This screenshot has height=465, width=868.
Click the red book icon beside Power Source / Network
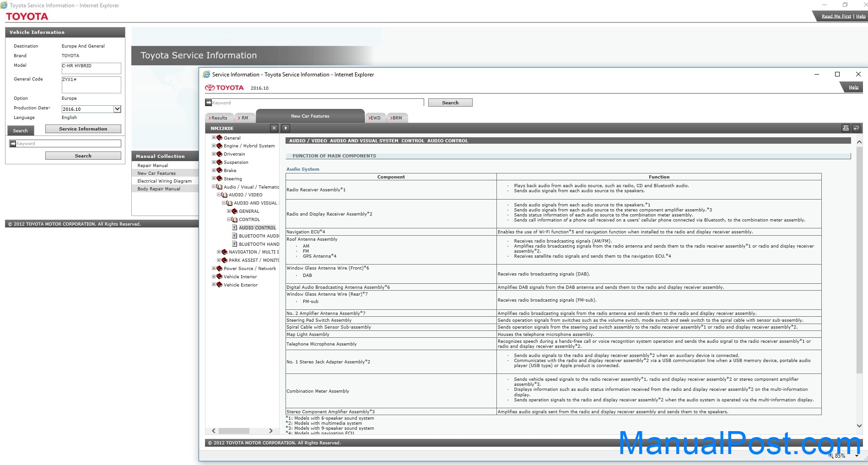[220, 268]
